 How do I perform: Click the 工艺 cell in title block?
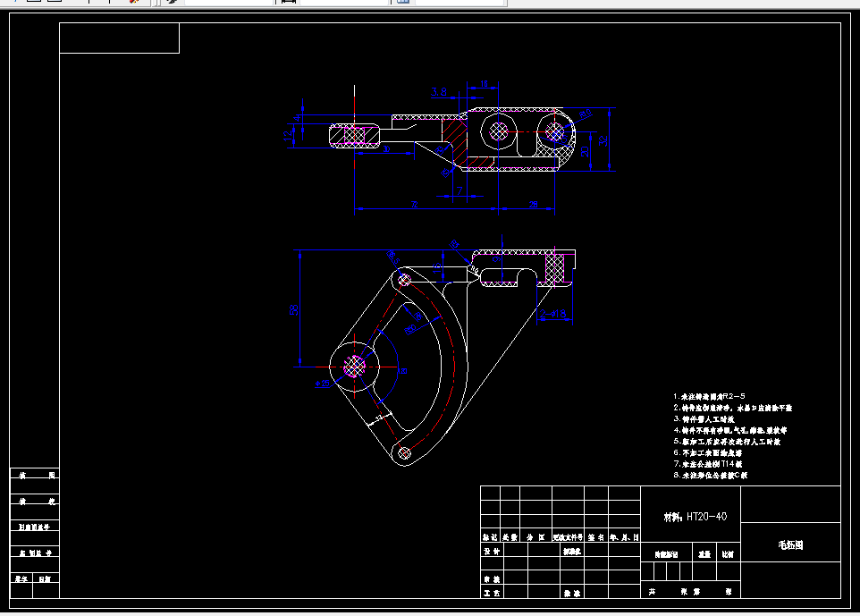click(492, 593)
